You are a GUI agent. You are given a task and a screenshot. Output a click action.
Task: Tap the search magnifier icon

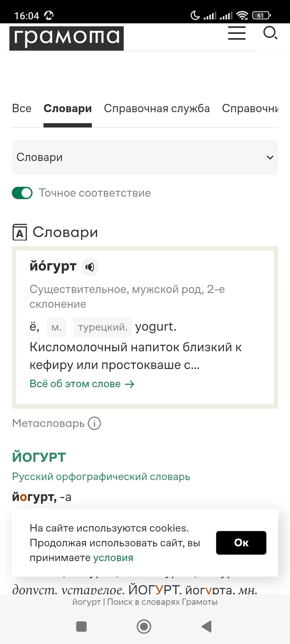point(270,33)
